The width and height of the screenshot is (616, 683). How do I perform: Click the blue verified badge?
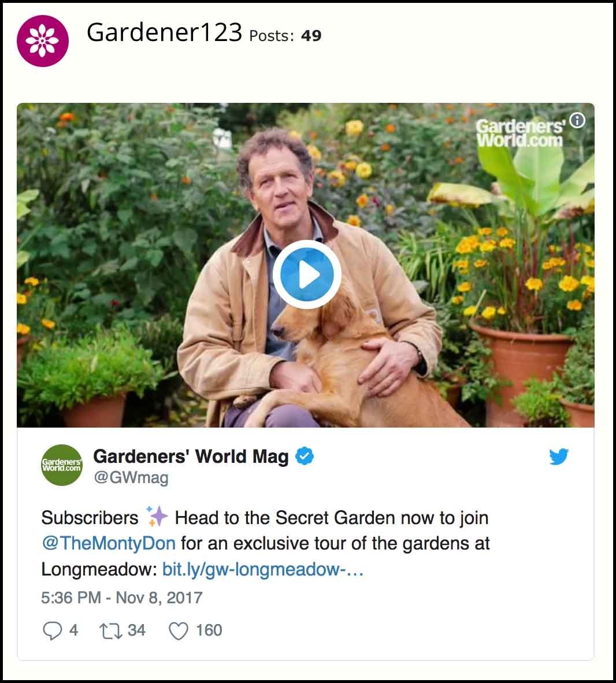[x=305, y=456]
